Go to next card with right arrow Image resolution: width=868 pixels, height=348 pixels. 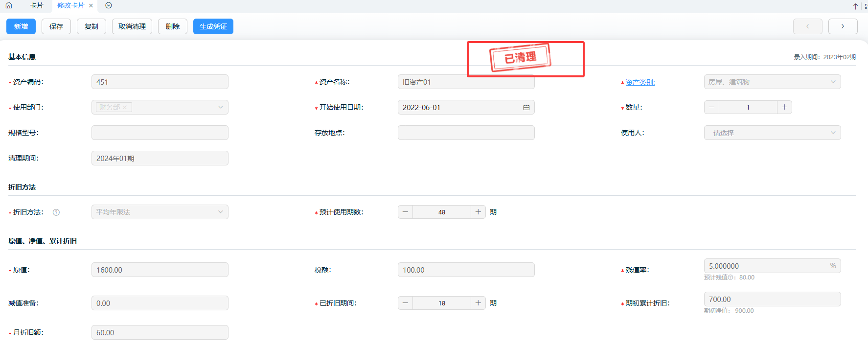(843, 26)
